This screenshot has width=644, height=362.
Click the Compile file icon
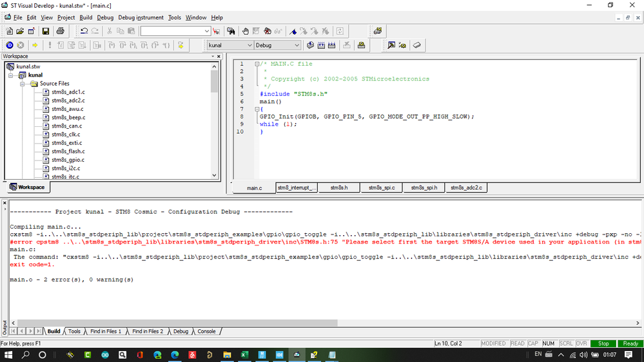point(311,45)
